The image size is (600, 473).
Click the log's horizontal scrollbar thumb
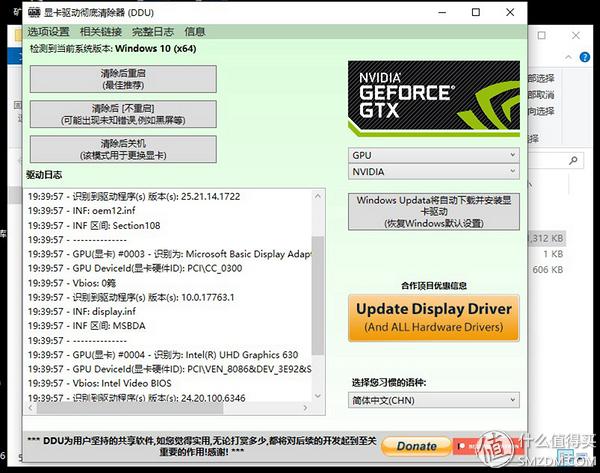[x=130, y=408]
